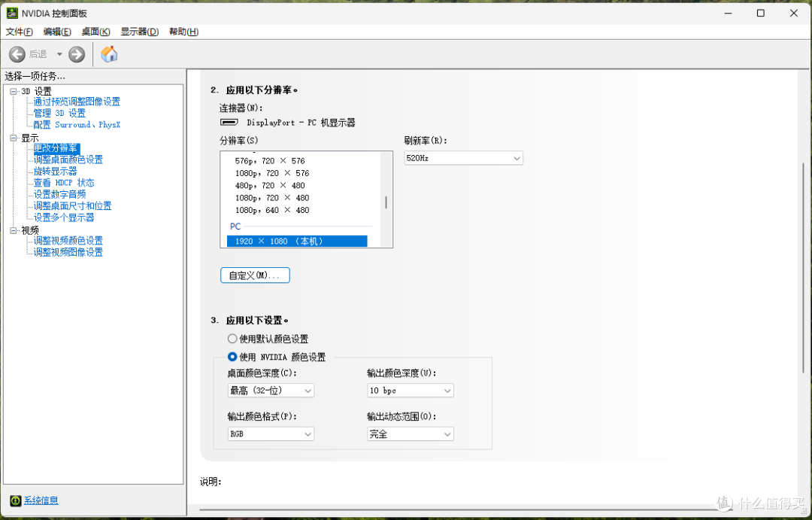Screen dimensions: 812x520
Task: Open the 帮助(H) menu
Action: coord(184,32)
